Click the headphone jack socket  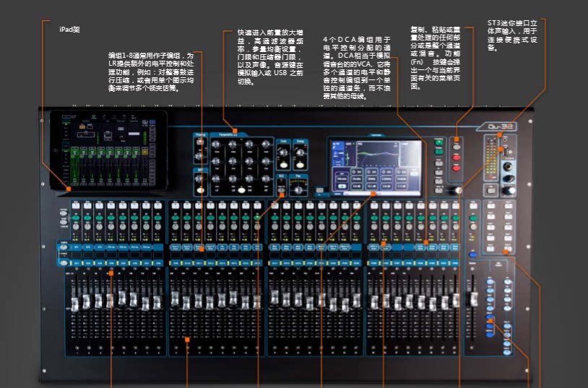click(508, 166)
